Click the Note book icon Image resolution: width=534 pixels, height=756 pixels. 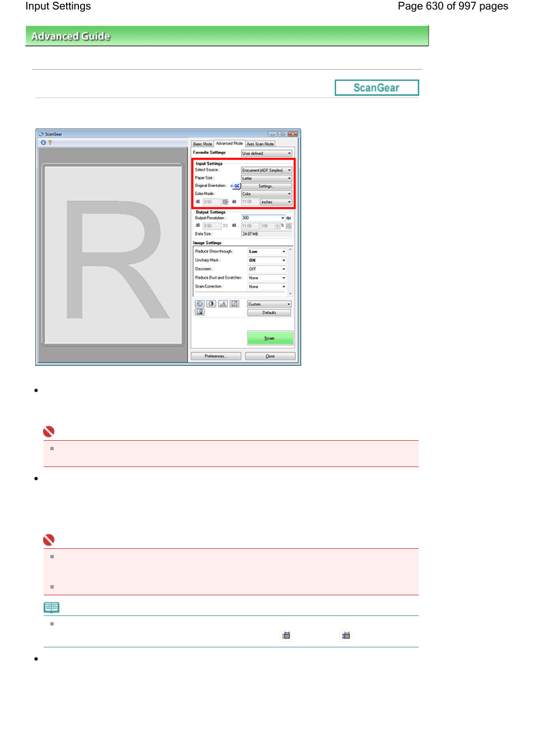[x=51, y=608]
